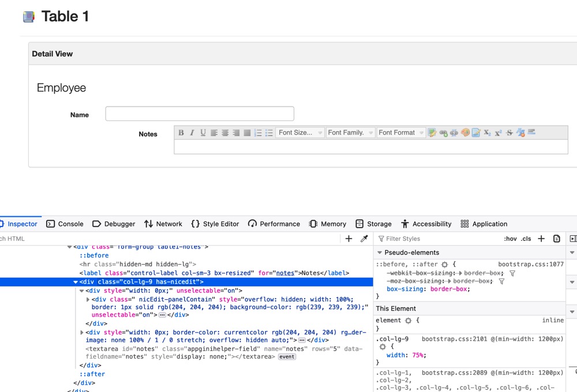Switch to the Inspector tab
Screen dimensions: 577x392
pyautogui.click(x=19, y=224)
